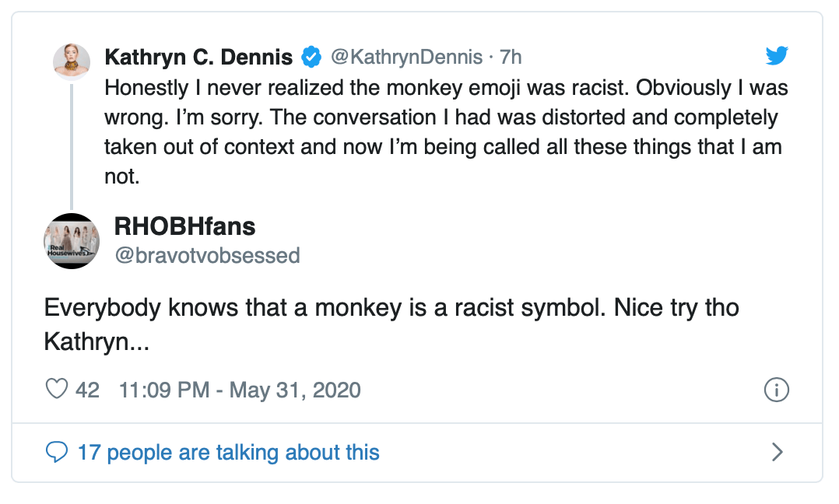The width and height of the screenshot is (839, 504).
Task: Open the RHOBHfans profile avatar
Action: pyautogui.click(x=71, y=241)
